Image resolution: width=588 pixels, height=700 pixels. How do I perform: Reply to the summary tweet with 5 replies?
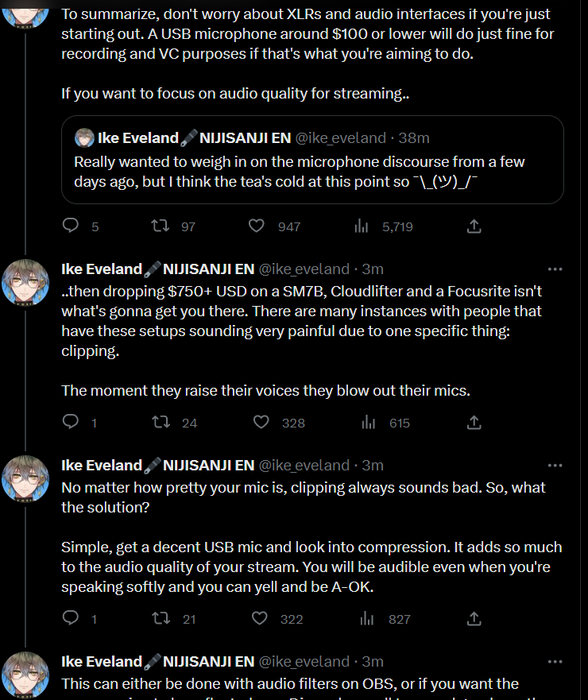click(72, 226)
